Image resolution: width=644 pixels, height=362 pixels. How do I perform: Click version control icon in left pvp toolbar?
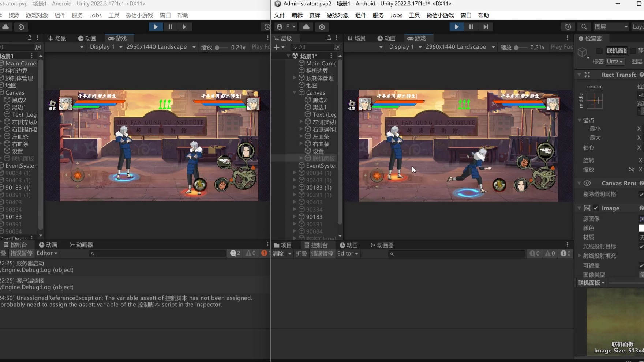pyautogui.click(x=21, y=27)
